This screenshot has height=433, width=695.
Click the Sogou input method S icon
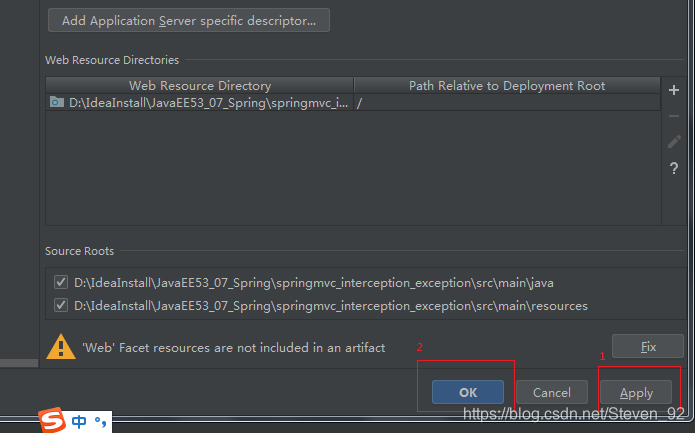pos(52,420)
